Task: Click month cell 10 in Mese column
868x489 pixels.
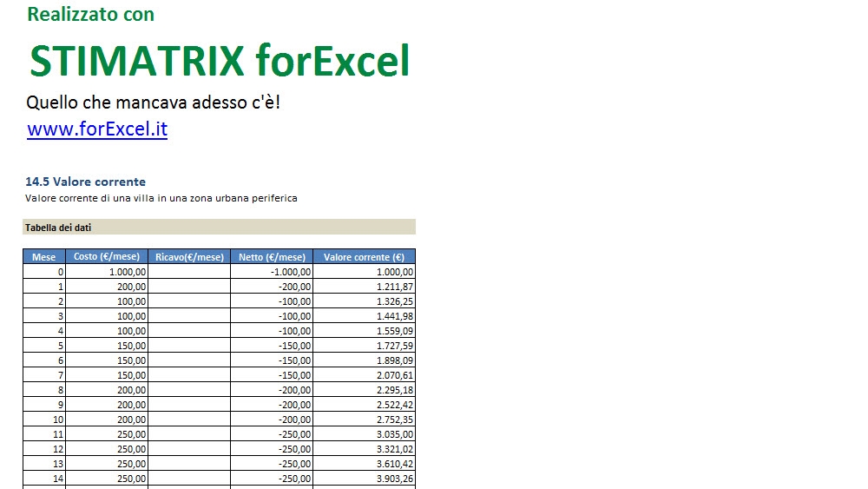Action: coord(44,420)
